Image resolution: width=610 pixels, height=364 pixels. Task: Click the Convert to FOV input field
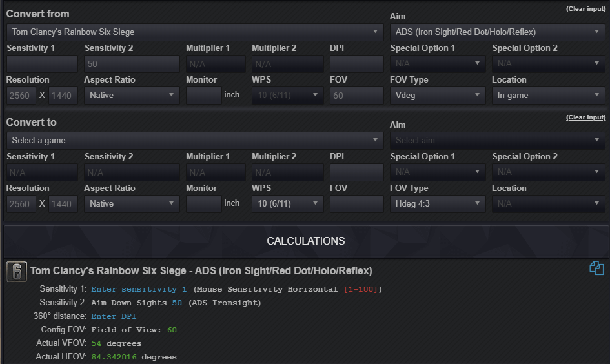point(357,204)
